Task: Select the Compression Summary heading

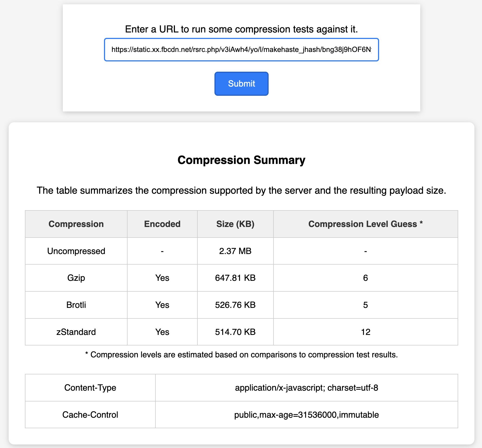Action: (241, 160)
